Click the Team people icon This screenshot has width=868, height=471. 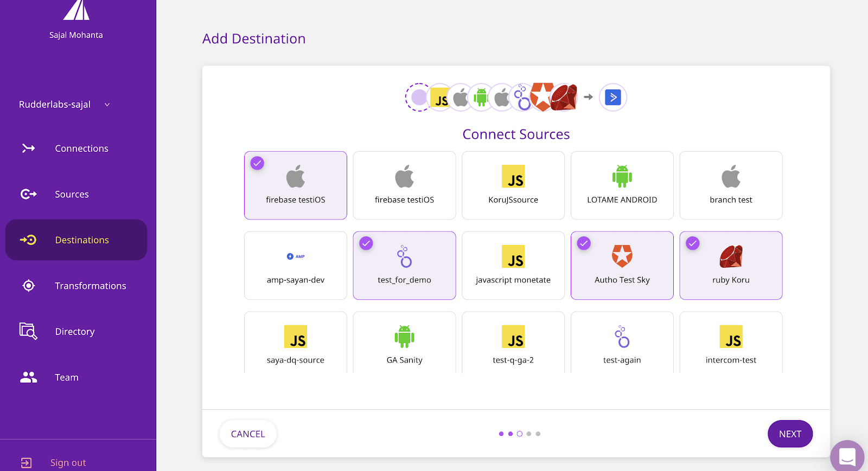coord(28,377)
